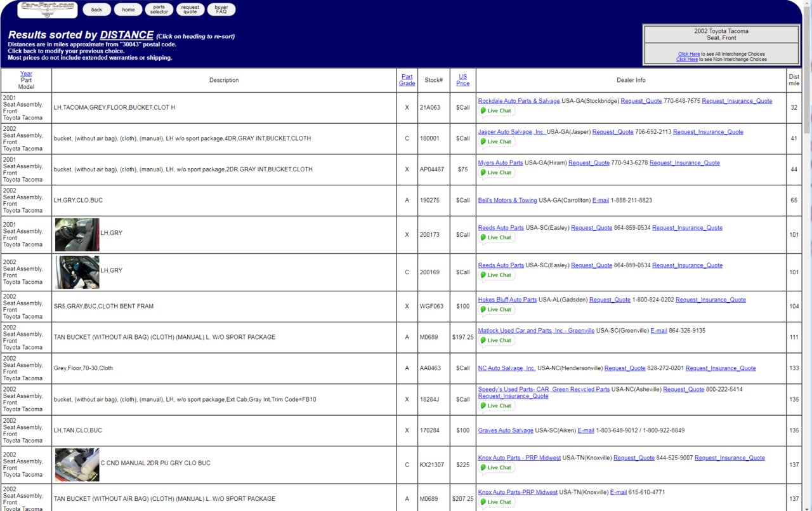
Task: See All Interchange Choices link
Action: coord(689,54)
